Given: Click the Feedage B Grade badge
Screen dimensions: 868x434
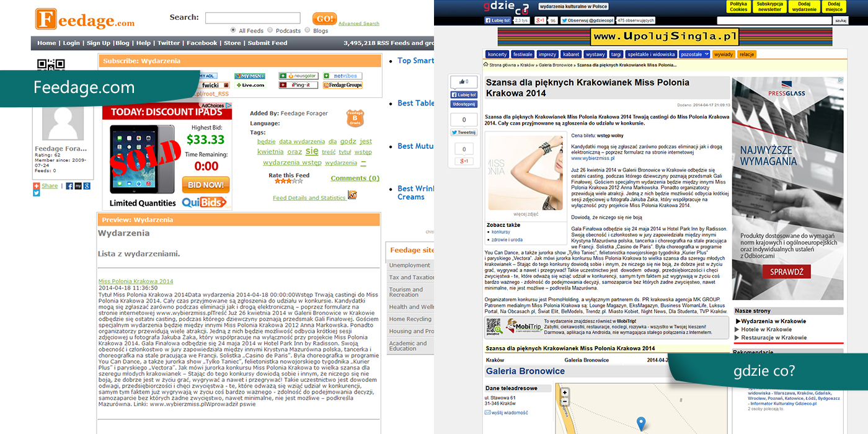Looking at the screenshot, I should tap(355, 118).
